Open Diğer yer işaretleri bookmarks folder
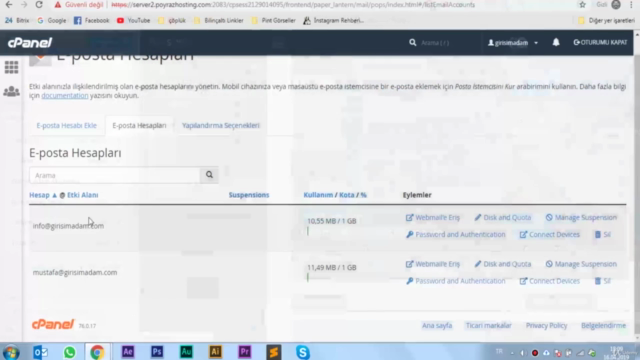This screenshot has width=640, height=360. (x=607, y=20)
